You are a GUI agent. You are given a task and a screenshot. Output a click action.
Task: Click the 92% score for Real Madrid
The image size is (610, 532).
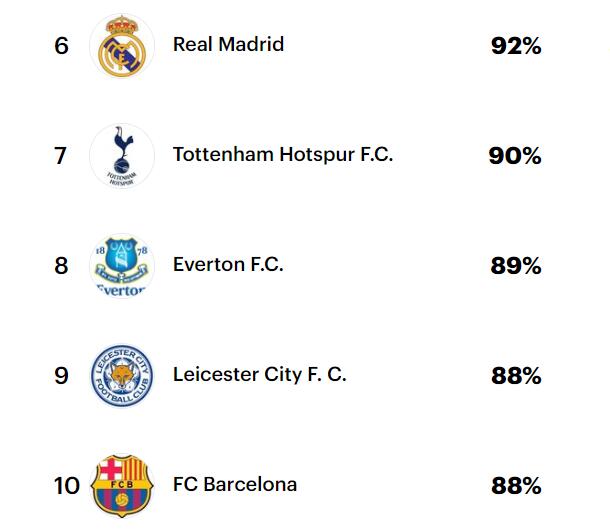[516, 46]
